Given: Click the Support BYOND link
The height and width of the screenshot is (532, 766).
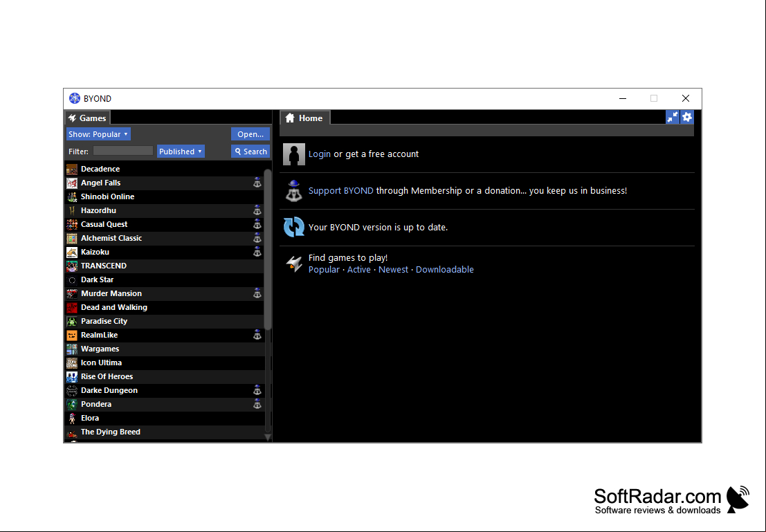Looking at the screenshot, I should click(x=341, y=190).
